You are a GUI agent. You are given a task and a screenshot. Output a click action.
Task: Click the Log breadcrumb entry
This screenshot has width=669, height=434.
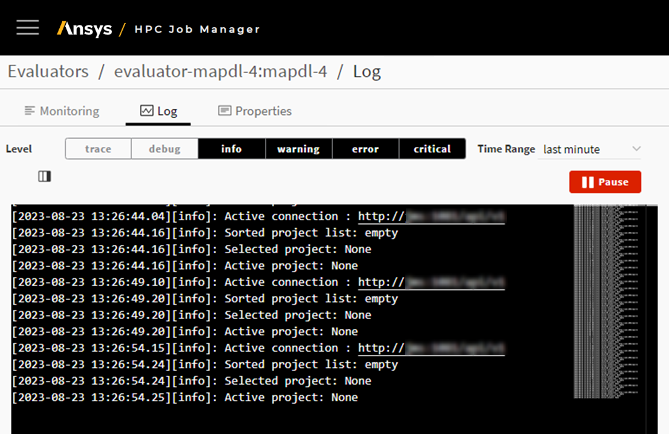pos(367,72)
